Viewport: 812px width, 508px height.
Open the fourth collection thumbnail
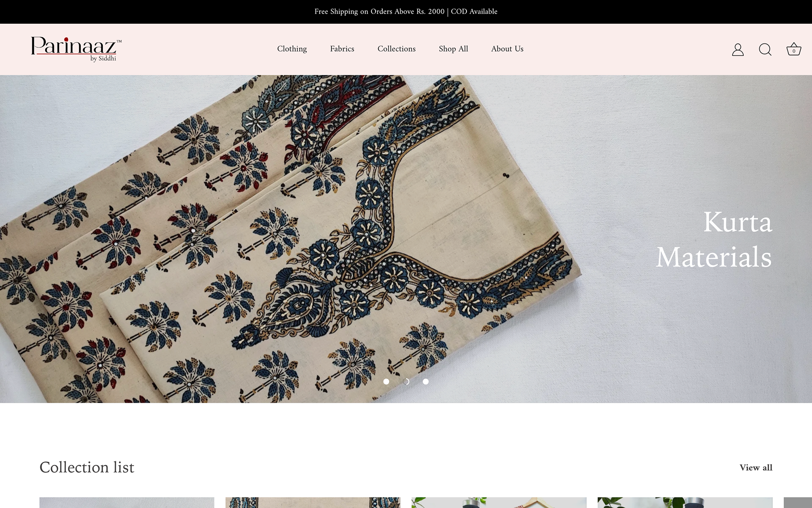pos(685,502)
